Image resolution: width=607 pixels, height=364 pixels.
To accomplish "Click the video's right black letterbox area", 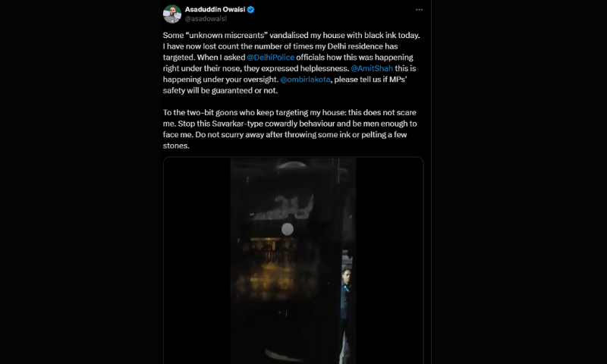I will pos(389,261).
